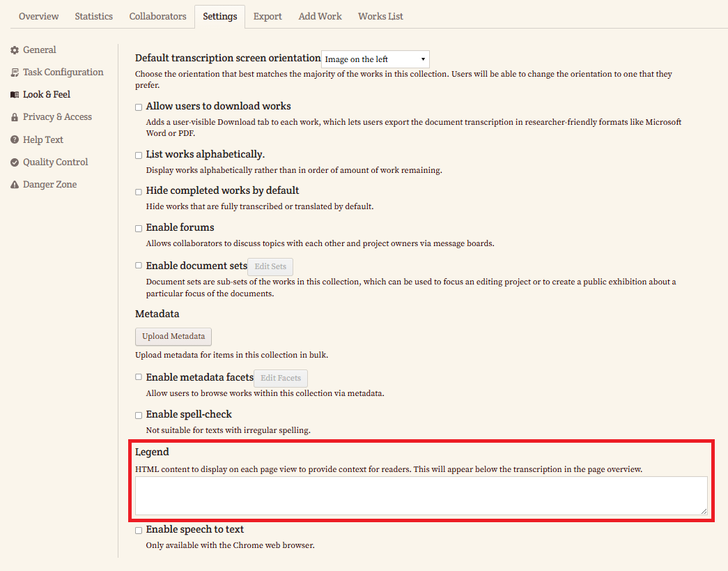Click the Edit Facets button

tap(281, 378)
